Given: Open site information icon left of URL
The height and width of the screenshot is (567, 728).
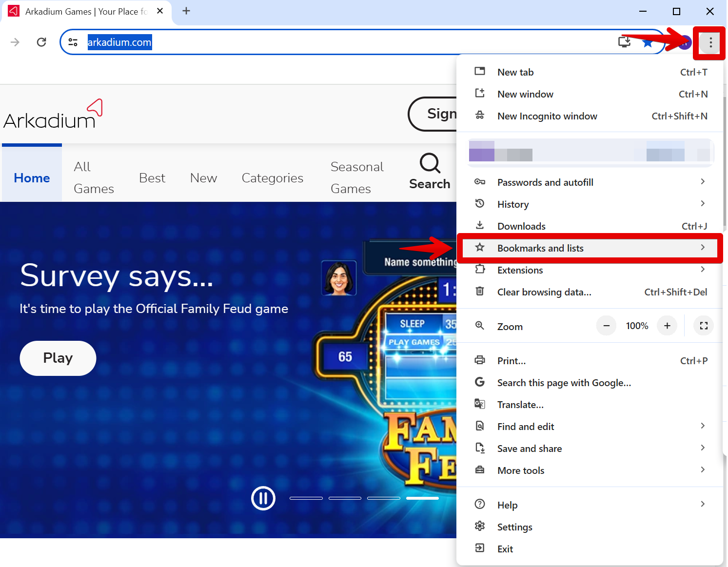Looking at the screenshot, I should point(73,42).
